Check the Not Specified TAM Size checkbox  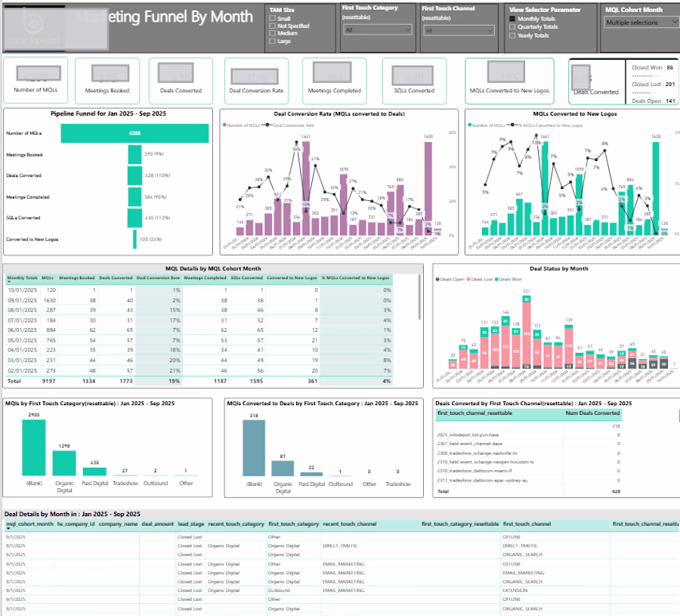(x=272, y=26)
